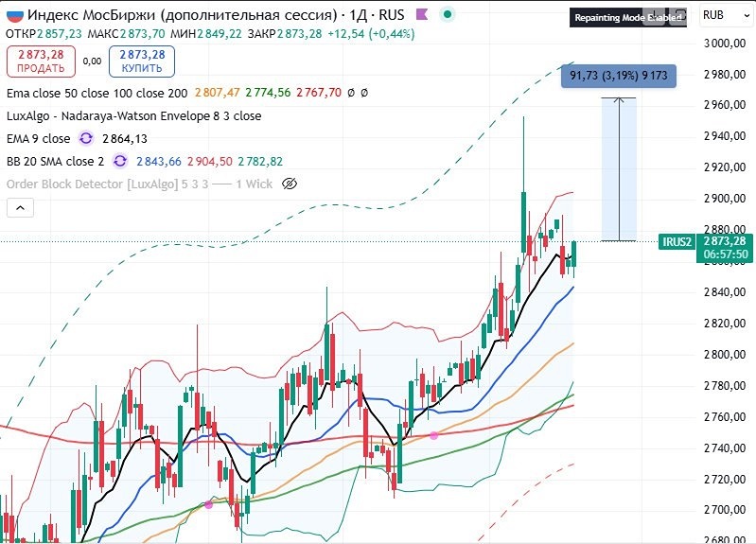This screenshot has width=756, height=544.
Task: Click the 3000,00 price axis label
Action: point(725,44)
